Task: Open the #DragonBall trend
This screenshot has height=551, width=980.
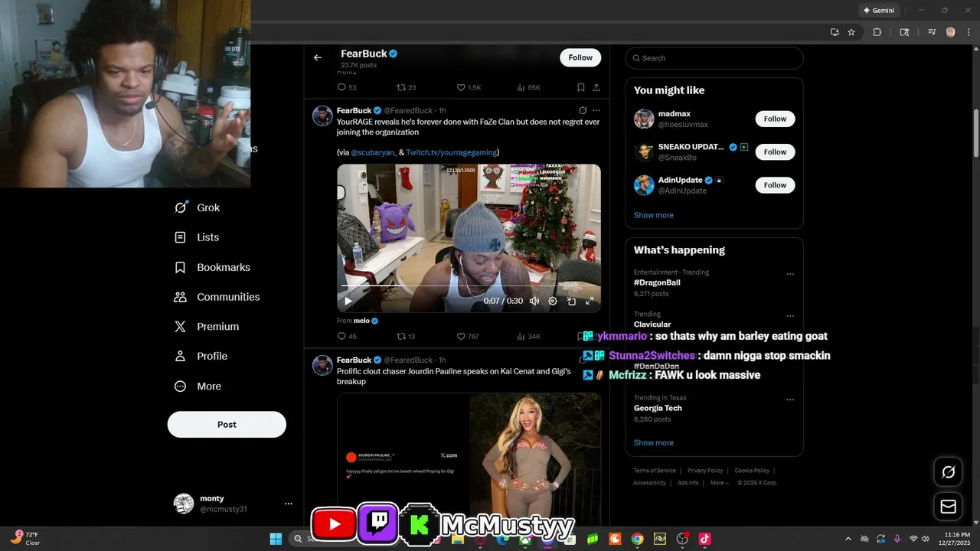Action: click(x=657, y=282)
